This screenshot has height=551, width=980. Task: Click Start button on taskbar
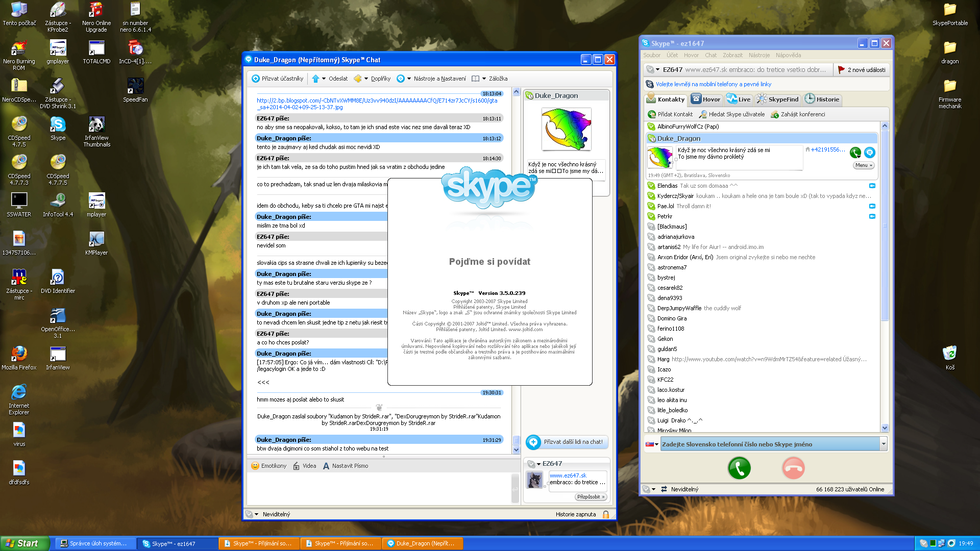coord(24,543)
